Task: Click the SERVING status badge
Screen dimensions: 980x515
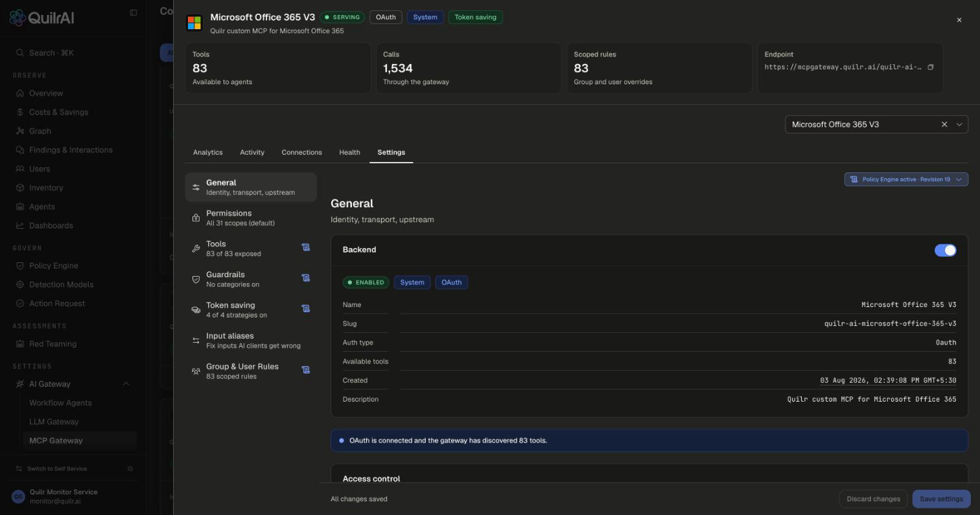Action: click(x=342, y=17)
